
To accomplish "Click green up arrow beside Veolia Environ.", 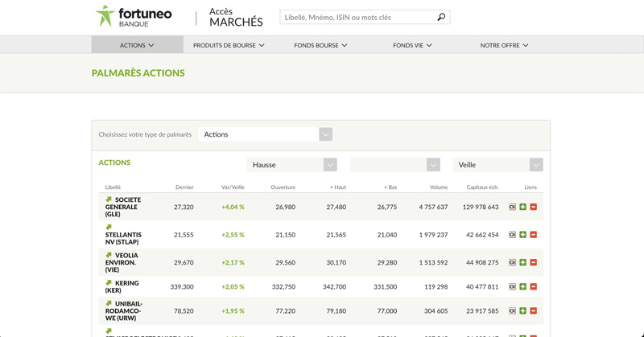I will (109, 255).
